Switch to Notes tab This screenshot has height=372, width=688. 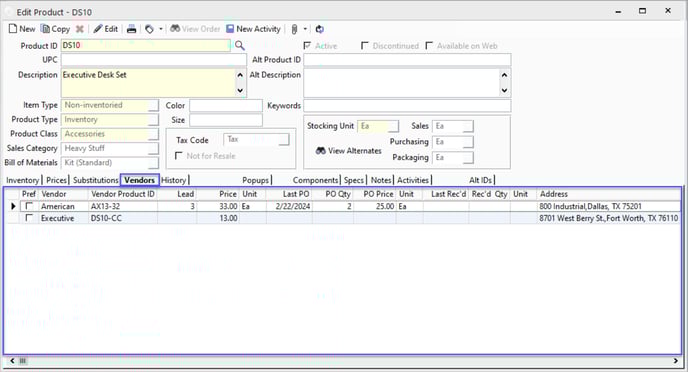click(381, 180)
